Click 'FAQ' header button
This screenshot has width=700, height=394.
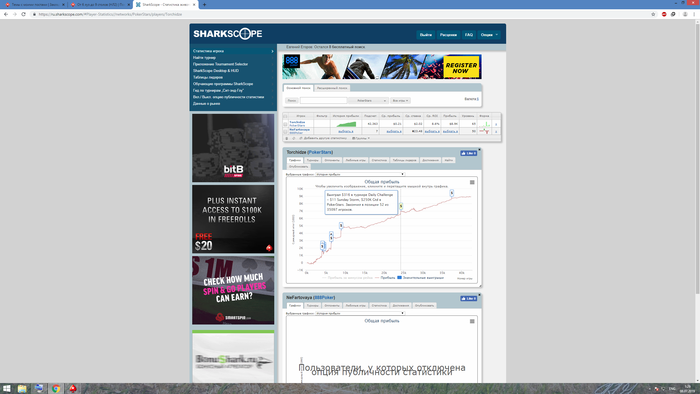[x=468, y=35]
